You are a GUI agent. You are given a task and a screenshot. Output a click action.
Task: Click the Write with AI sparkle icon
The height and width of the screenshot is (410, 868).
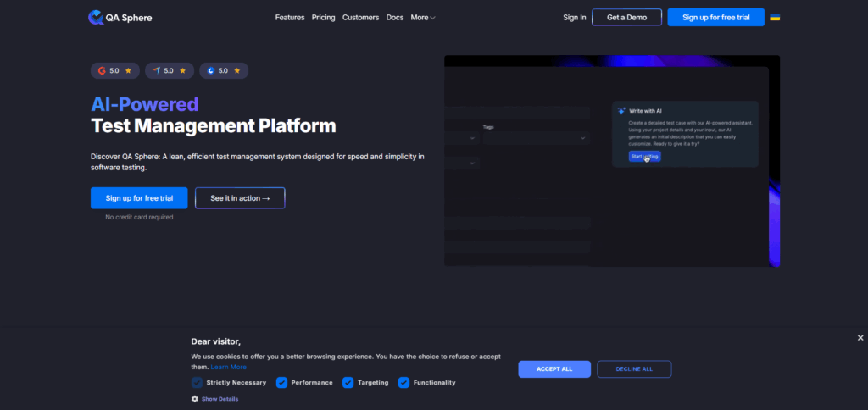pyautogui.click(x=621, y=111)
